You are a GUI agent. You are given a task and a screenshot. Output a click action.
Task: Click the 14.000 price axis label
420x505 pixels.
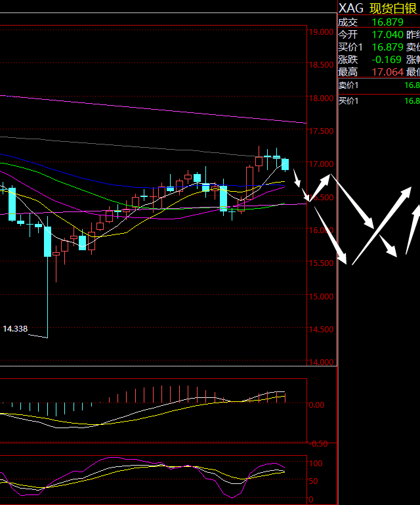(x=321, y=362)
